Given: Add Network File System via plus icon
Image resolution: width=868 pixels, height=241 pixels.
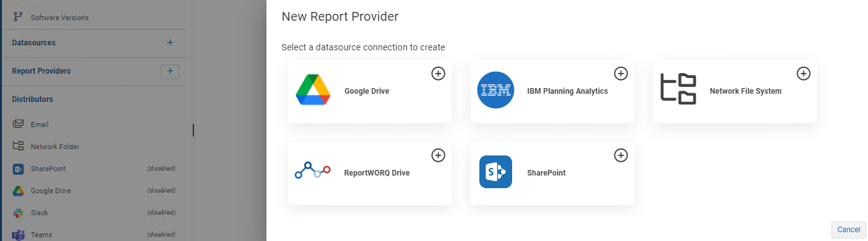Looking at the screenshot, I should click(x=803, y=74).
